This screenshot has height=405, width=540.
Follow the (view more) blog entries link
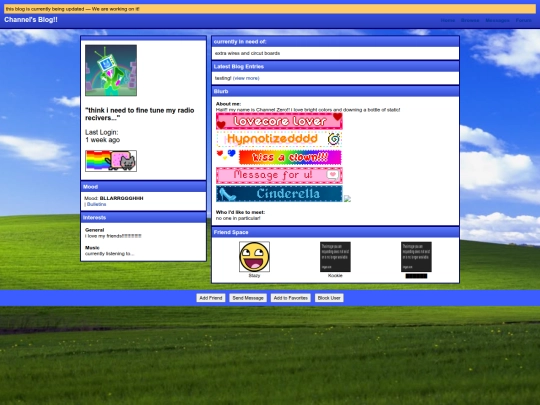[246, 78]
